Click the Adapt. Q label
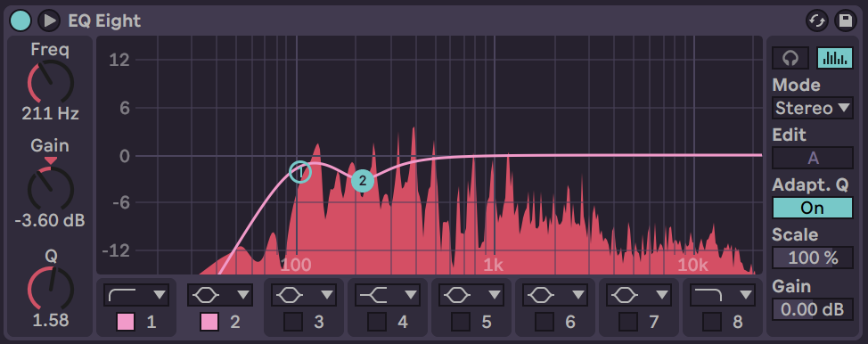This screenshot has height=344, width=868. [810, 185]
